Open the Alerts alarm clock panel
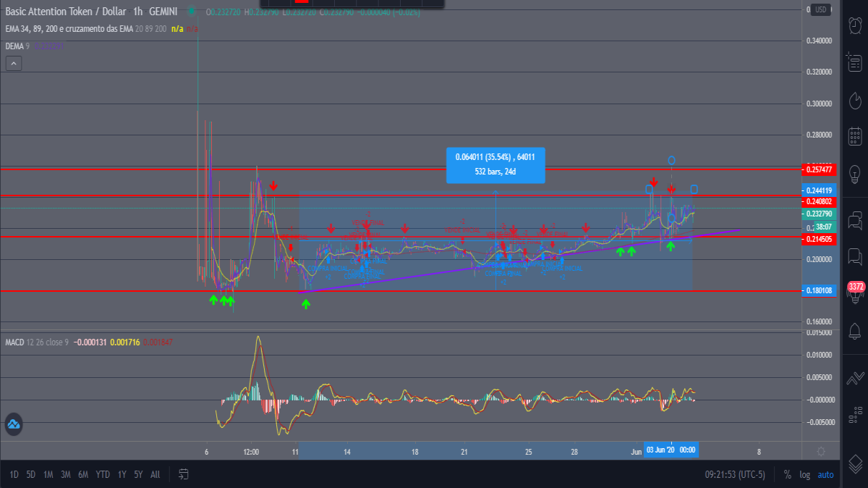The image size is (868, 488). coord(854,25)
